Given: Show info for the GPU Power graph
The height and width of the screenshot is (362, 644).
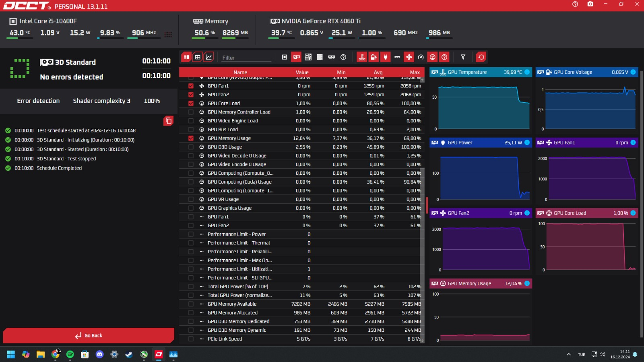Looking at the screenshot, I should click(527, 143).
